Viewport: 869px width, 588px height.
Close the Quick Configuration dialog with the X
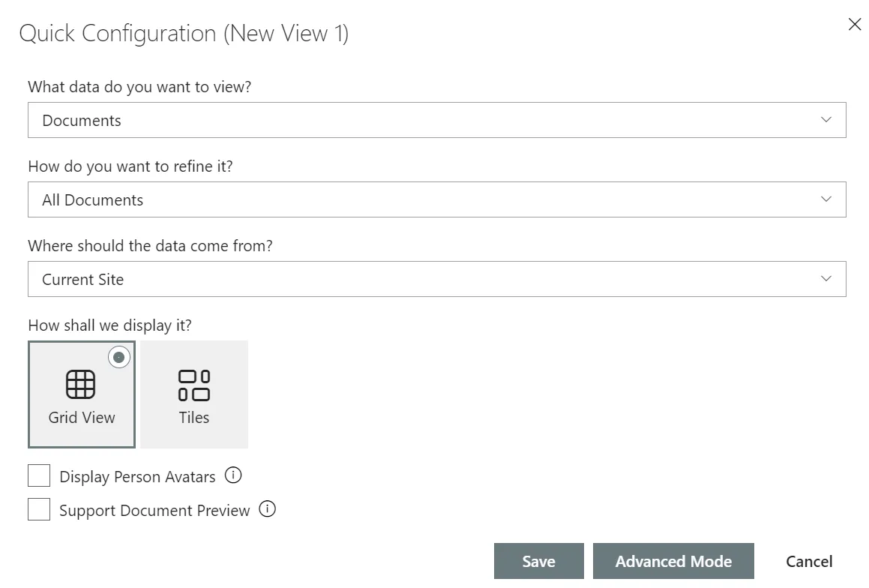[854, 24]
